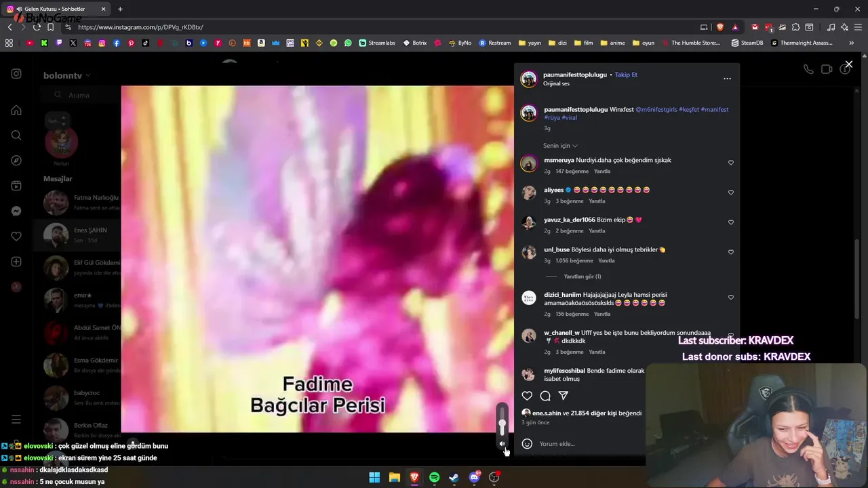The width and height of the screenshot is (868, 488).
Task: Open the 'yayın' bookmark folder
Action: (530, 43)
